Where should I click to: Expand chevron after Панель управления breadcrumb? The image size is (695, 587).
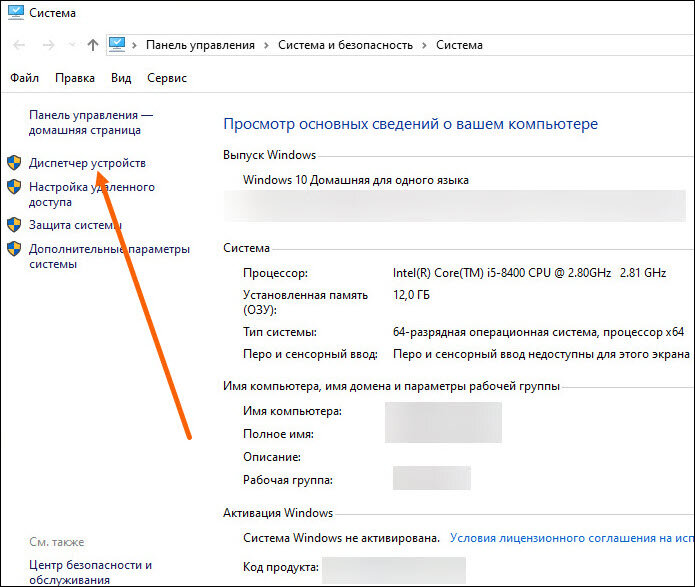(x=266, y=45)
